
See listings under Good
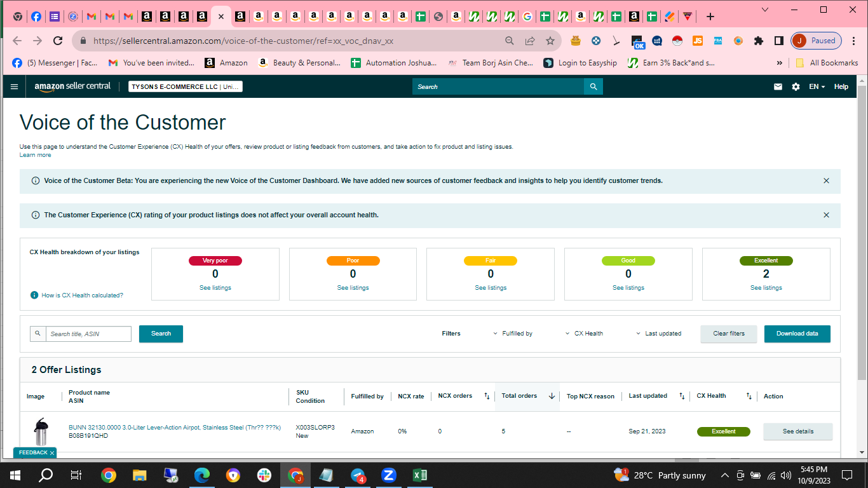click(628, 288)
